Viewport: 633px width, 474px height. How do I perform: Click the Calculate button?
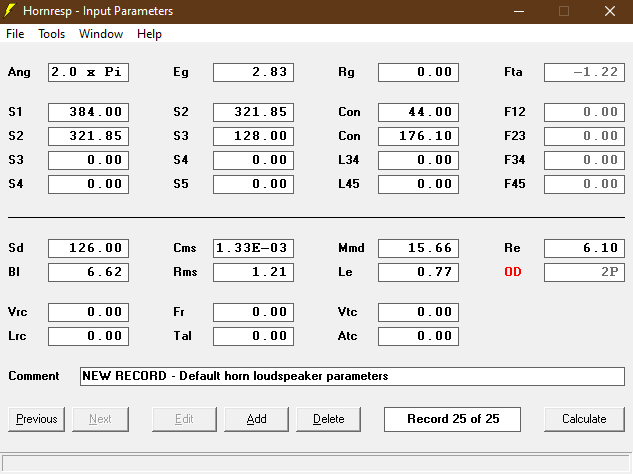[584, 419]
